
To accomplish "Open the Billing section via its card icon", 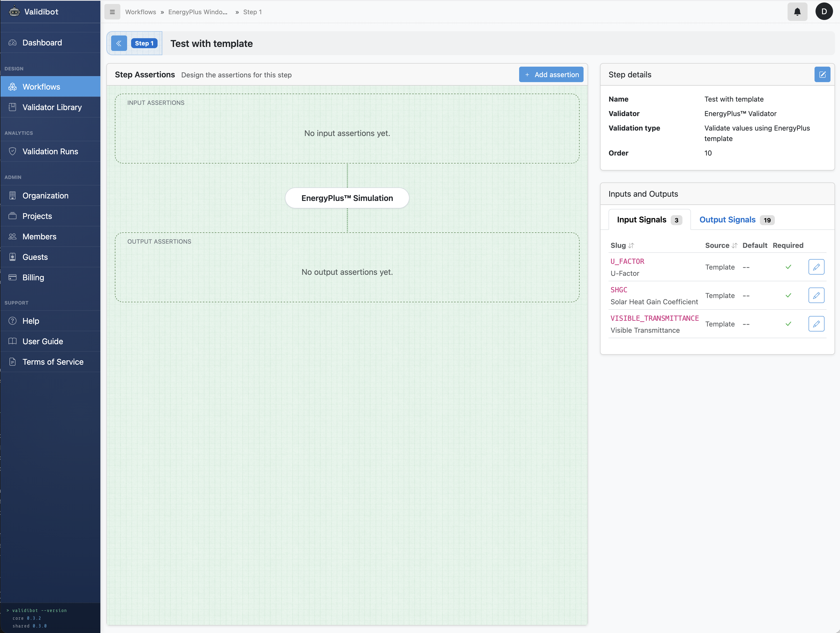I will click(x=12, y=277).
